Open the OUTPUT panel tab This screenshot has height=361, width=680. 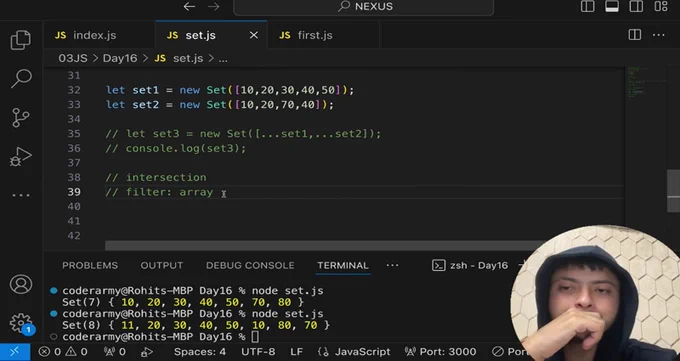[x=161, y=265]
